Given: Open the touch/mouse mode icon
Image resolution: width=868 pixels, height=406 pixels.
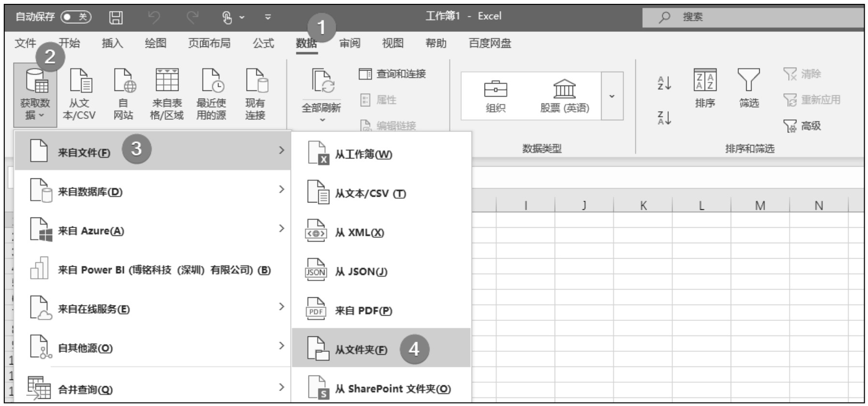Looking at the screenshot, I should click(227, 17).
